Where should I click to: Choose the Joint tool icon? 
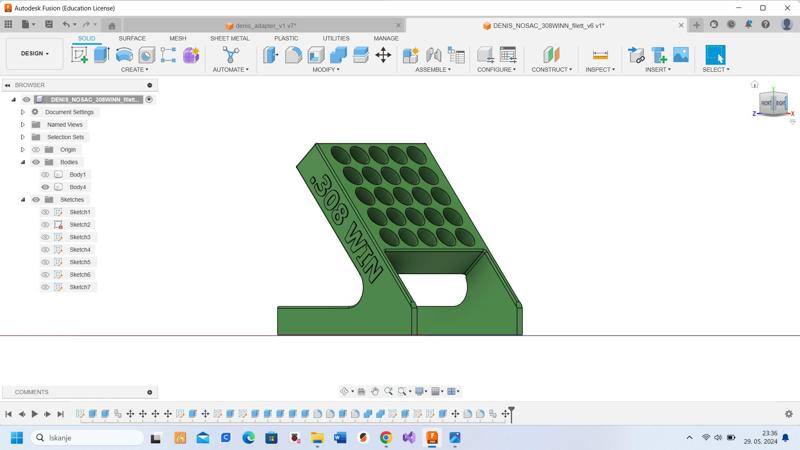[x=433, y=55]
